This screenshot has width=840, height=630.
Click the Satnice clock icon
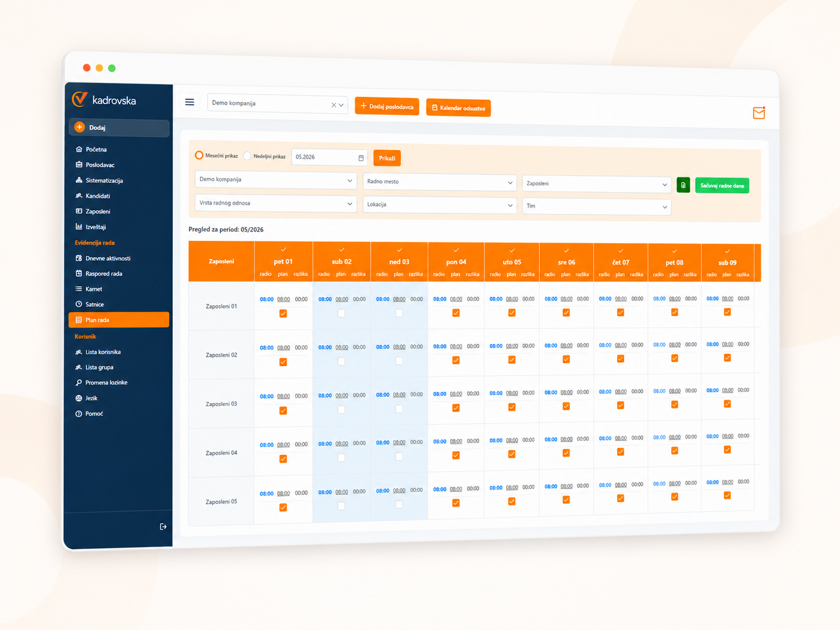click(79, 304)
